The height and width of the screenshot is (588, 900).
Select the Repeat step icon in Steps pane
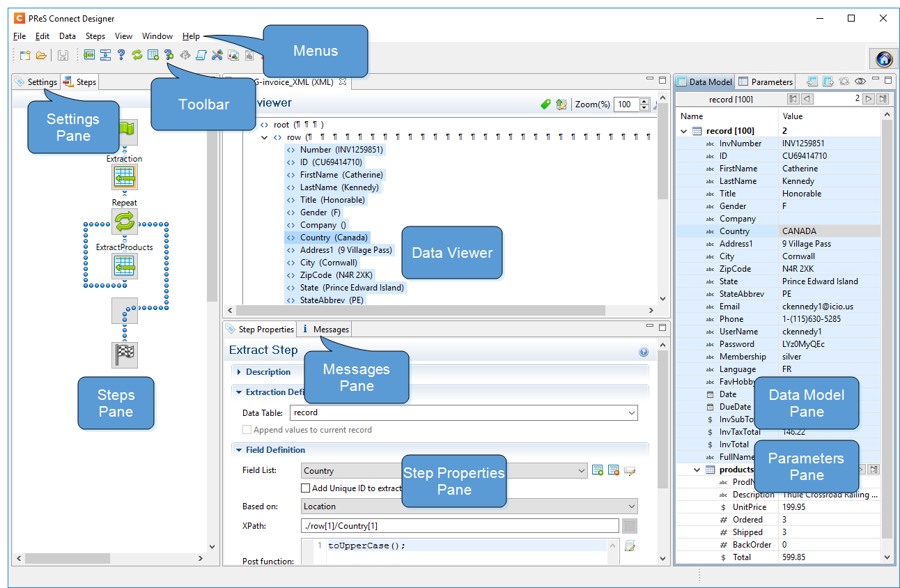[x=125, y=222]
